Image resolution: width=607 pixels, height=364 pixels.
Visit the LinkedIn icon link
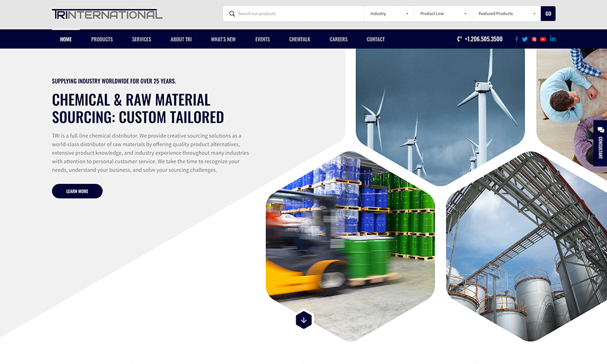click(x=552, y=39)
